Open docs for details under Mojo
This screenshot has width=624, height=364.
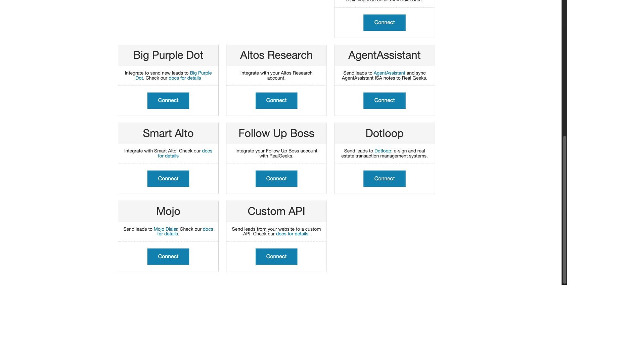[x=208, y=229]
